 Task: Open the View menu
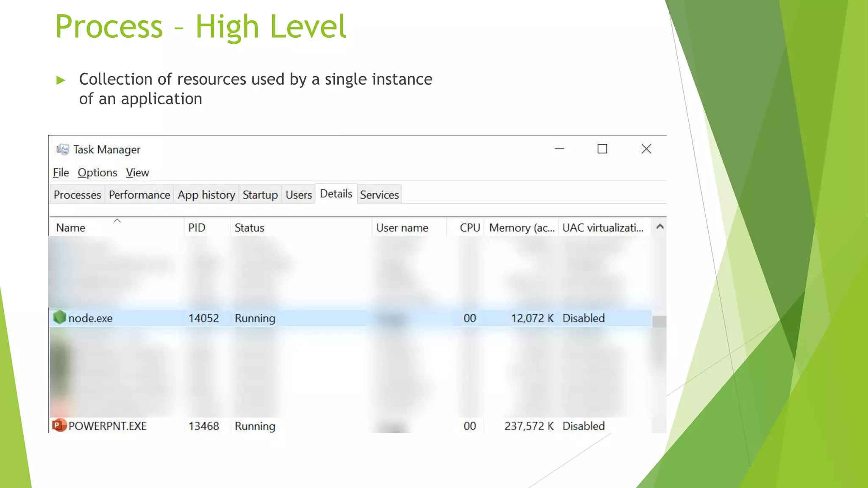[x=137, y=172]
